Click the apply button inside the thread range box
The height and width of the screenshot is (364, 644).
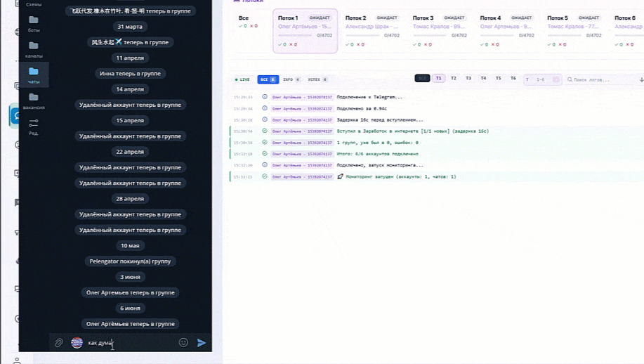556,79
